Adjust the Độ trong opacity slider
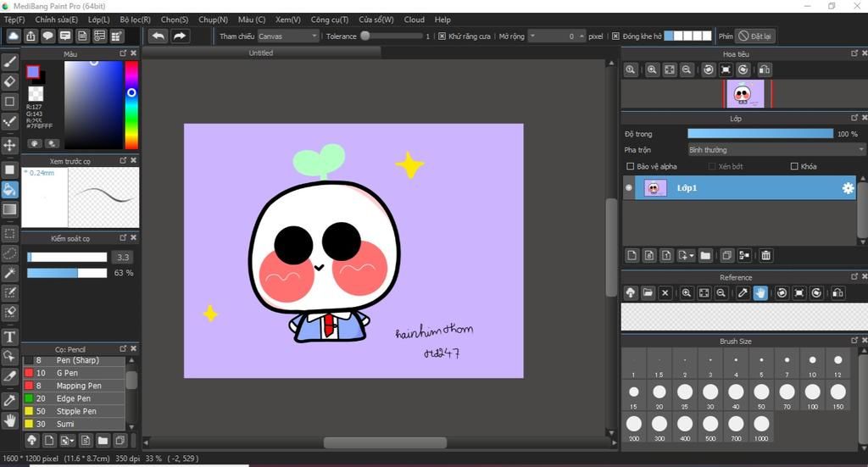This screenshot has height=467, width=868. click(759, 134)
